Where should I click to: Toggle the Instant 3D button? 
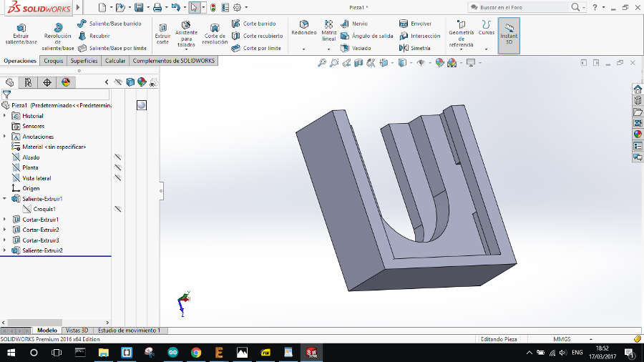point(509,35)
